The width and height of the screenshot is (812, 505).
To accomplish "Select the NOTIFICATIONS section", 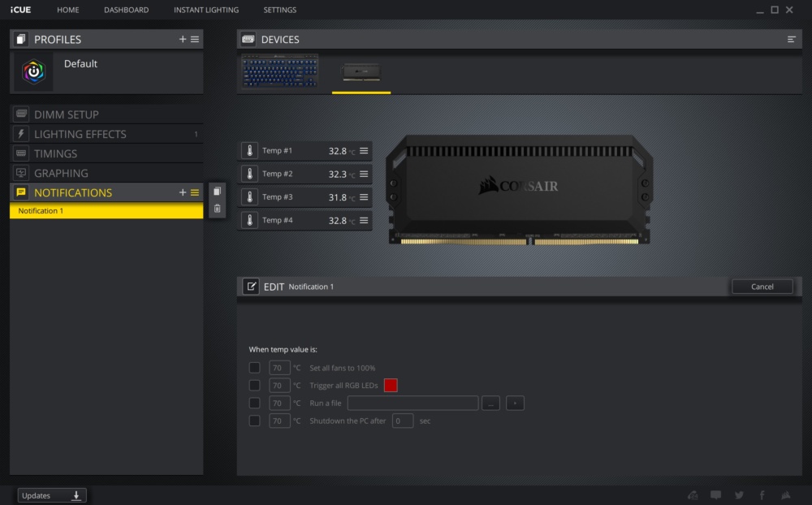I will tap(72, 192).
